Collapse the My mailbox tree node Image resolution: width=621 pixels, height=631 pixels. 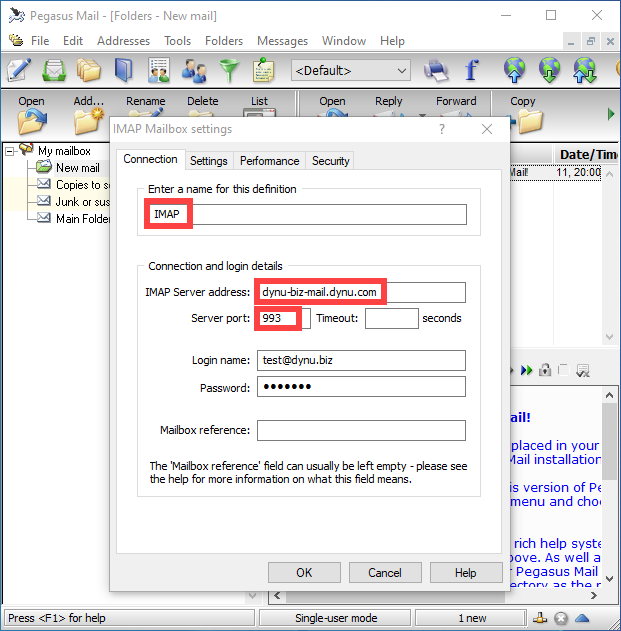(x=9, y=151)
